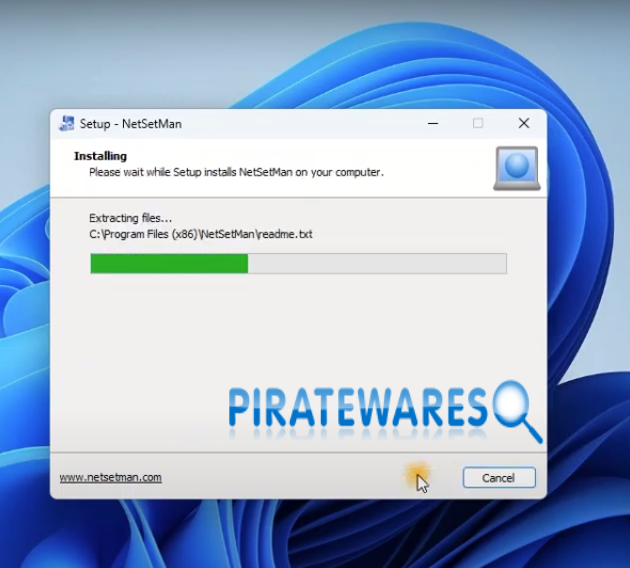Click the readme.txt file path text
This screenshot has height=568, width=630.
[200, 234]
